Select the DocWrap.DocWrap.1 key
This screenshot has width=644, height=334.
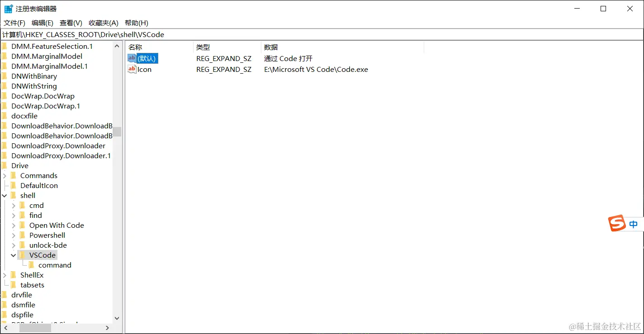tap(46, 106)
